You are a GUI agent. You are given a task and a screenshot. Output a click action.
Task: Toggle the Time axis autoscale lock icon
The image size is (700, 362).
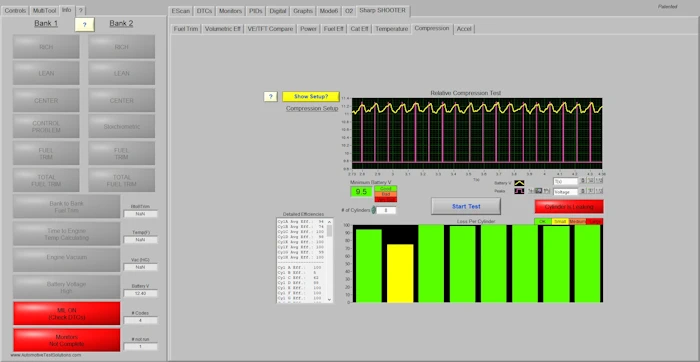click(x=583, y=181)
